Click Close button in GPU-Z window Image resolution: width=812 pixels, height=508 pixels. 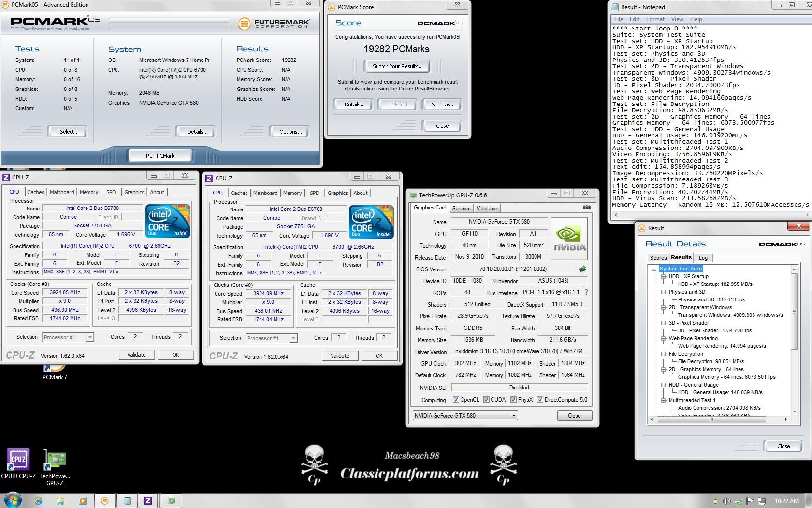(x=574, y=416)
